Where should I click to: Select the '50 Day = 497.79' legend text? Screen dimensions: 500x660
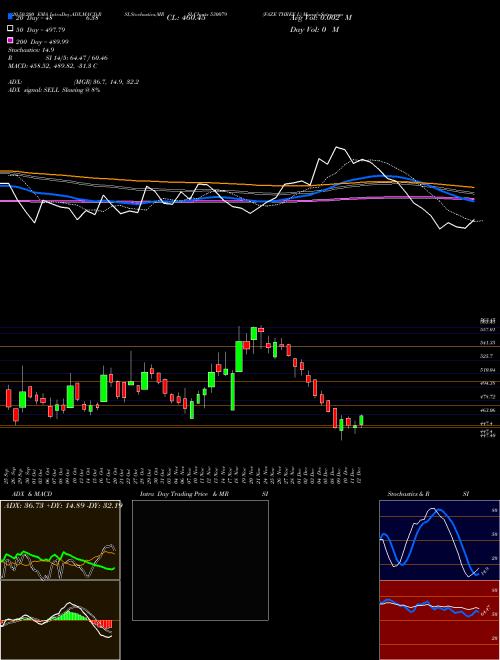click(x=40, y=30)
